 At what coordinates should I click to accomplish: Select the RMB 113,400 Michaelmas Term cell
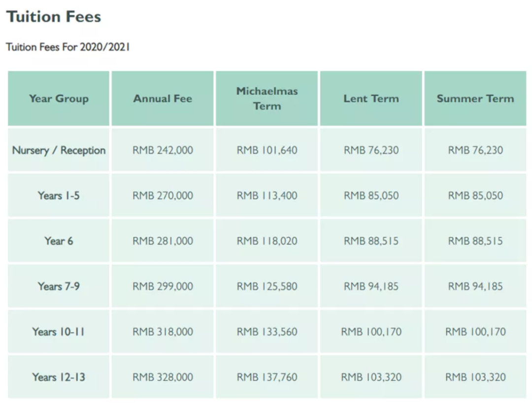pyautogui.click(x=267, y=196)
